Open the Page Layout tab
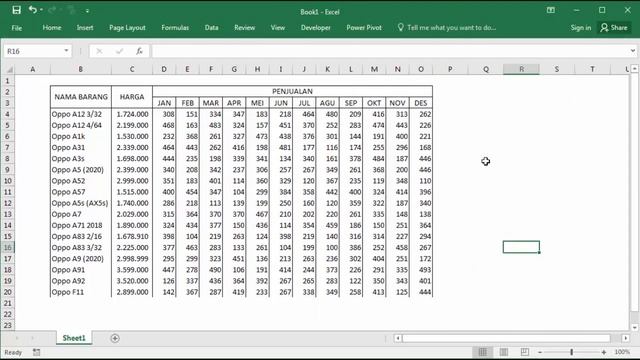 click(127, 28)
